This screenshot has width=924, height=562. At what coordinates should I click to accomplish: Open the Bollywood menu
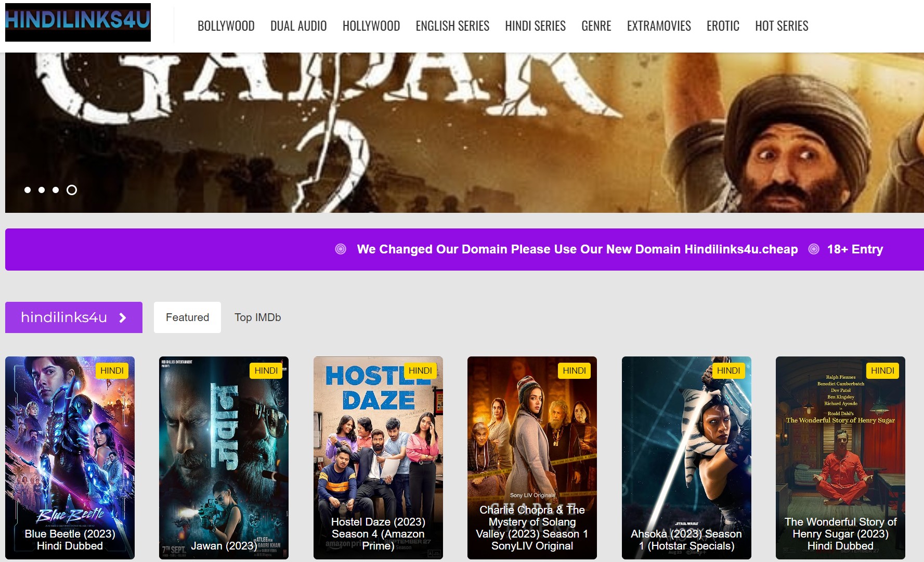click(x=226, y=26)
